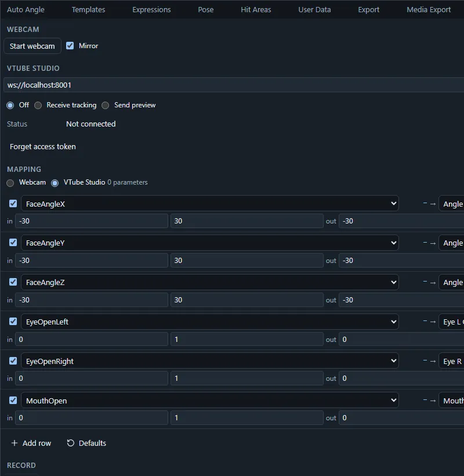Edit EyeOpenRight in maximum field
The width and height of the screenshot is (464, 476).
point(247,378)
